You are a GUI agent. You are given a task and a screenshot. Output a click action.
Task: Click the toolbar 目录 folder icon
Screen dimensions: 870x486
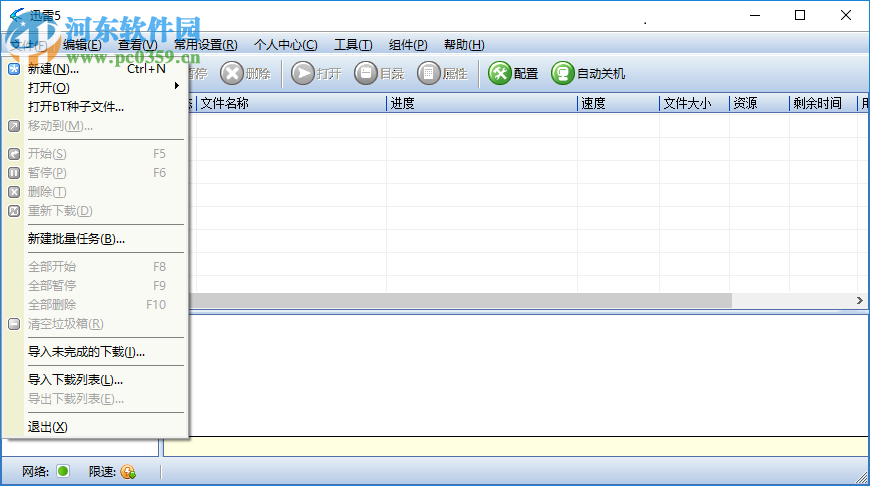[366, 73]
